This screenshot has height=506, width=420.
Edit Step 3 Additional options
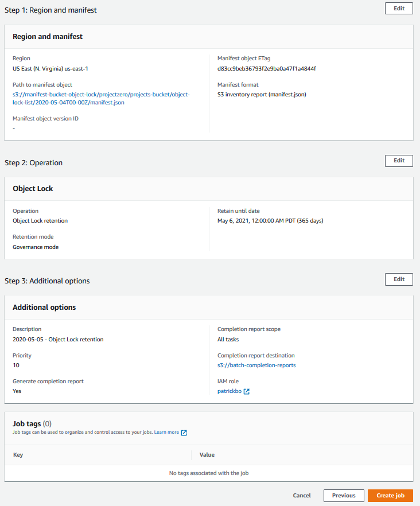399,279
